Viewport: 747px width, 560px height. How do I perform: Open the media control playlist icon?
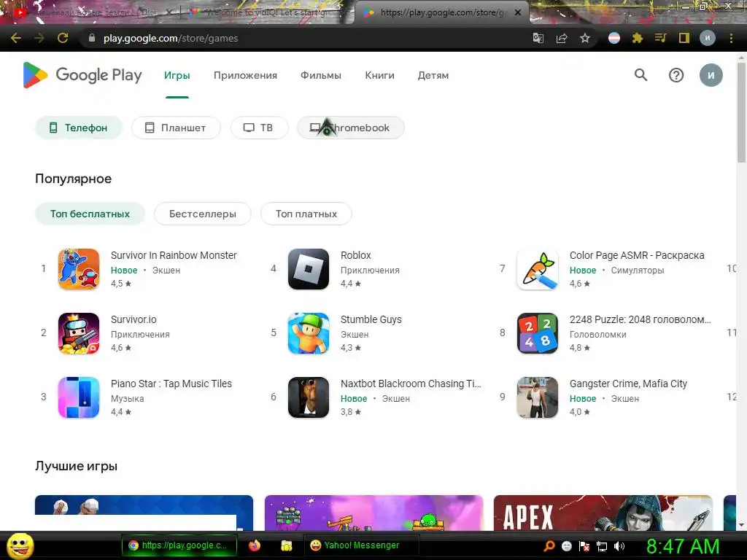pos(660,38)
